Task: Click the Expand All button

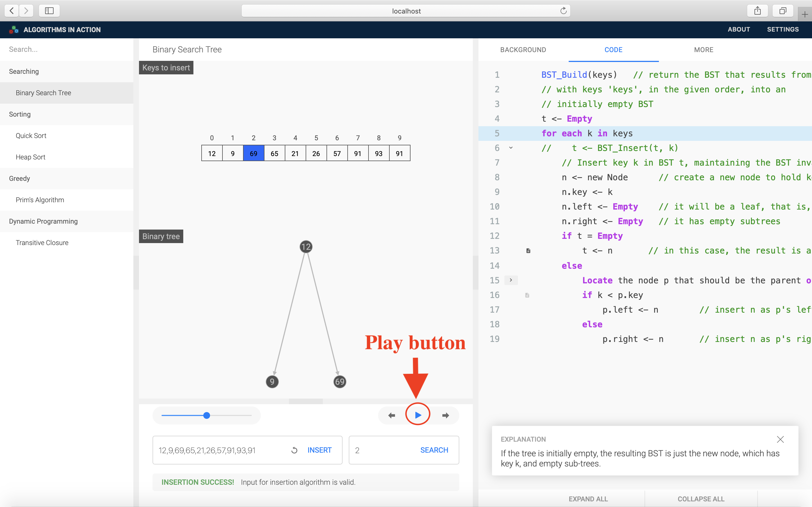Action: point(588,499)
